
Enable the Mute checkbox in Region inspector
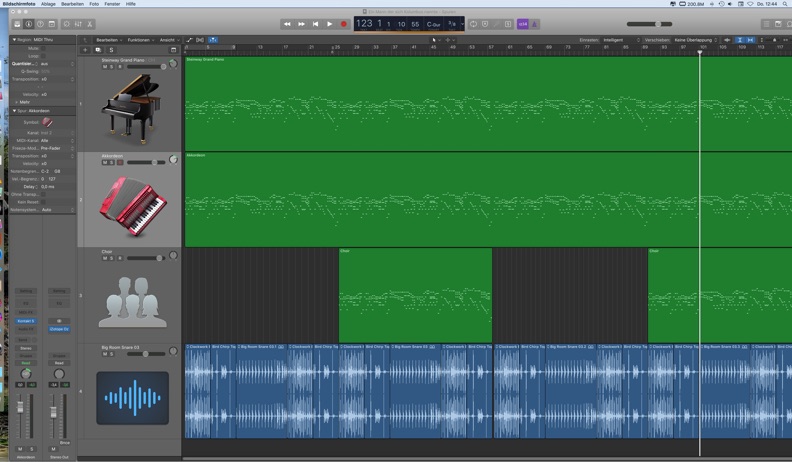(43, 48)
